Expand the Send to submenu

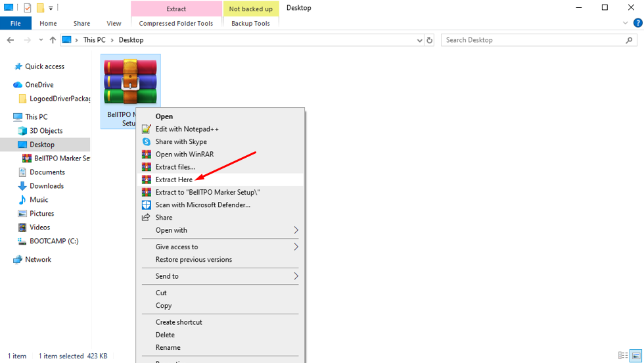pyautogui.click(x=296, y=276)
